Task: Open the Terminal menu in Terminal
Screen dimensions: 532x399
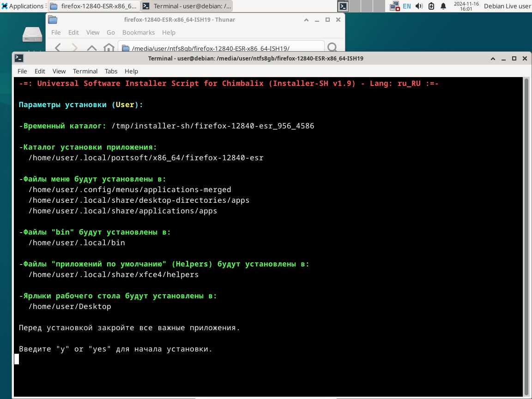Action: (x=85, y=71)
